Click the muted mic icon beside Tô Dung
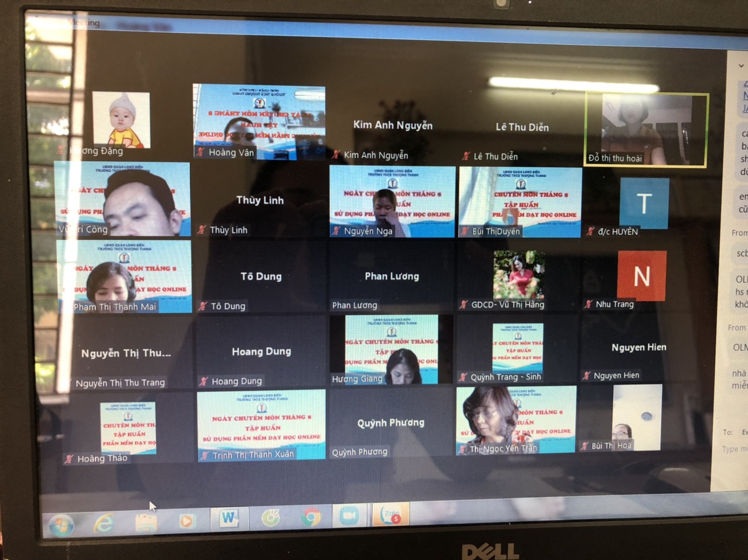 203,306
